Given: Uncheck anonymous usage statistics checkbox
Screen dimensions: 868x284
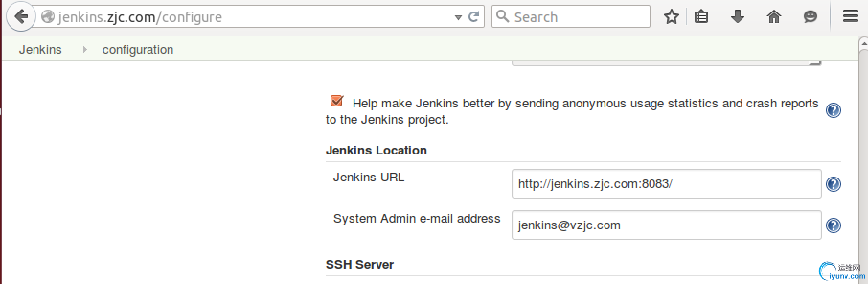Looking at the screenshot, I should click(337, 101).
